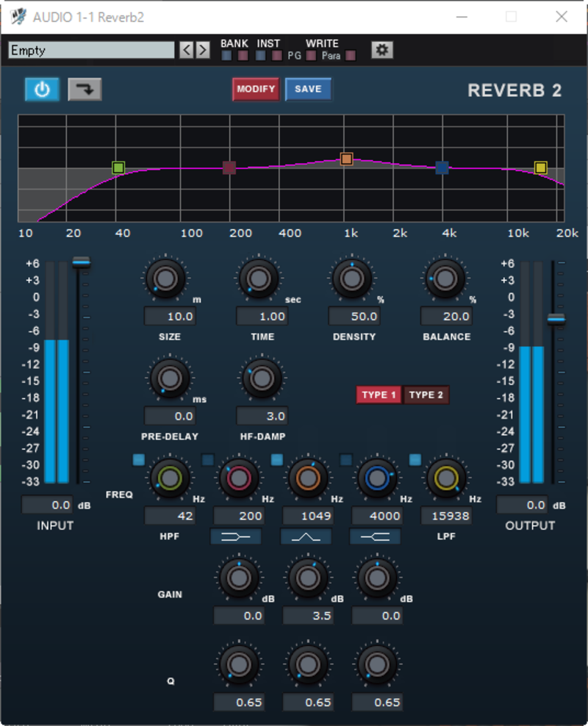Image resolution: width=588 pixels, height=726 pixels.
Task: Click the red square under BANK
Action: pyautogui.click(x=243, y=56)
